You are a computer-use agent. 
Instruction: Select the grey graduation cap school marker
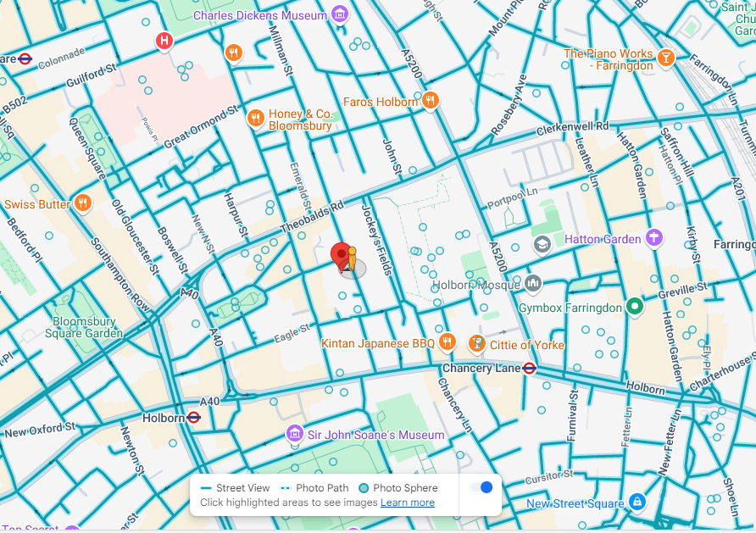point(542,244)
